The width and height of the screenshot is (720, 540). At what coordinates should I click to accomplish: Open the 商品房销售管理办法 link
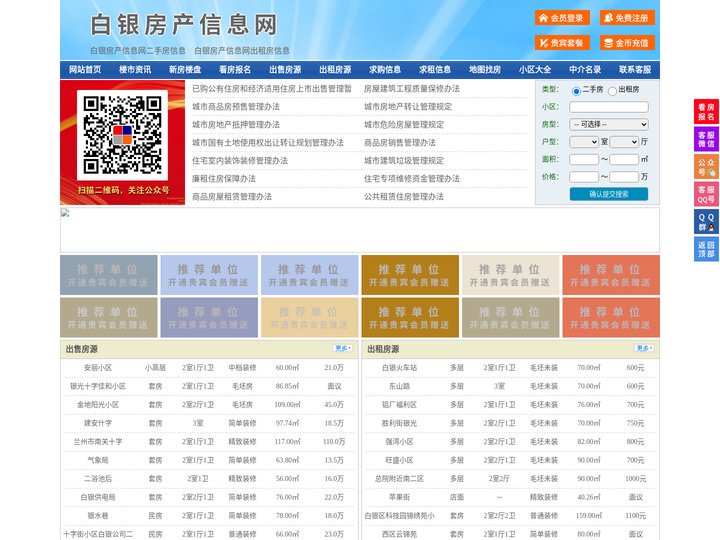[400, 143]
